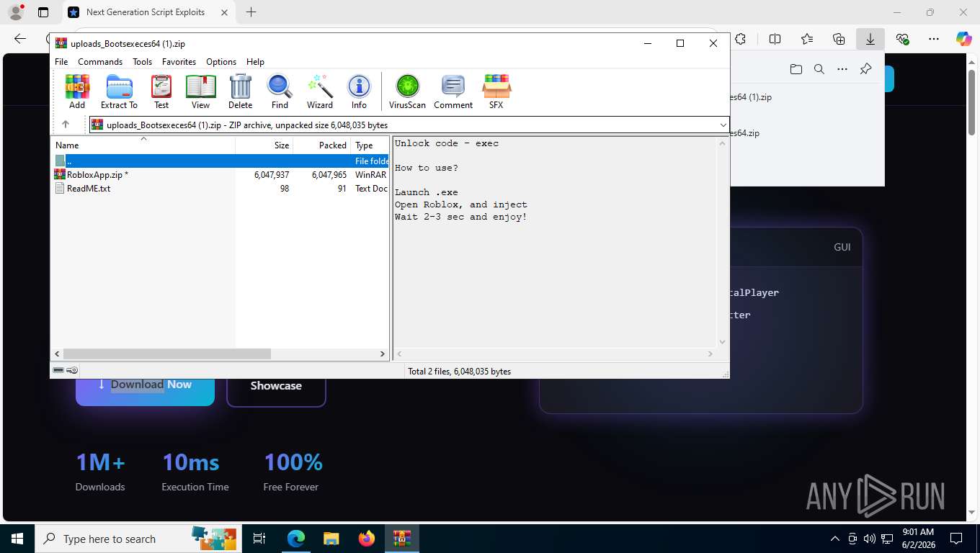
Task: Open the browser profile icon
Action: click(x=15, y=12)
